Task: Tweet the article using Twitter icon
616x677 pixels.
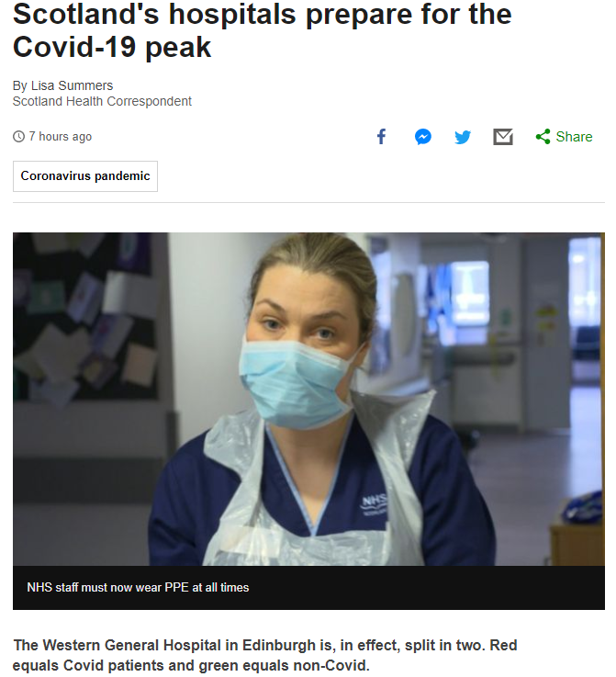Action: pyautogui.click(x=463, y=137)
